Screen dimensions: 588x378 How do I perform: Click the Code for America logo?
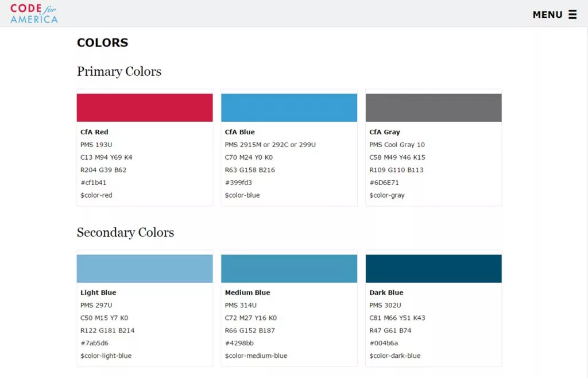click(x=34, y=14)
